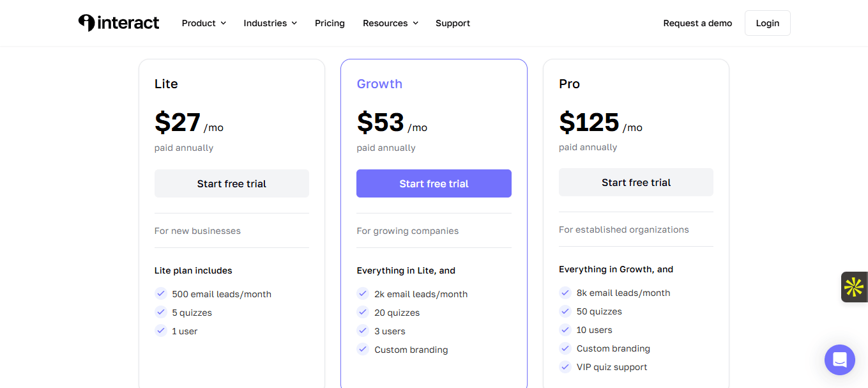The height and width of the screenshot is (388, 868).
Task: Click checkmark icon beside 500 email leads/month
Action: pos(161,294)
